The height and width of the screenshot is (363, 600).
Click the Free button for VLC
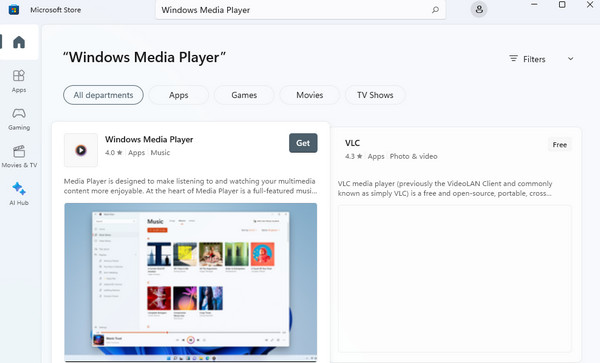559,145
